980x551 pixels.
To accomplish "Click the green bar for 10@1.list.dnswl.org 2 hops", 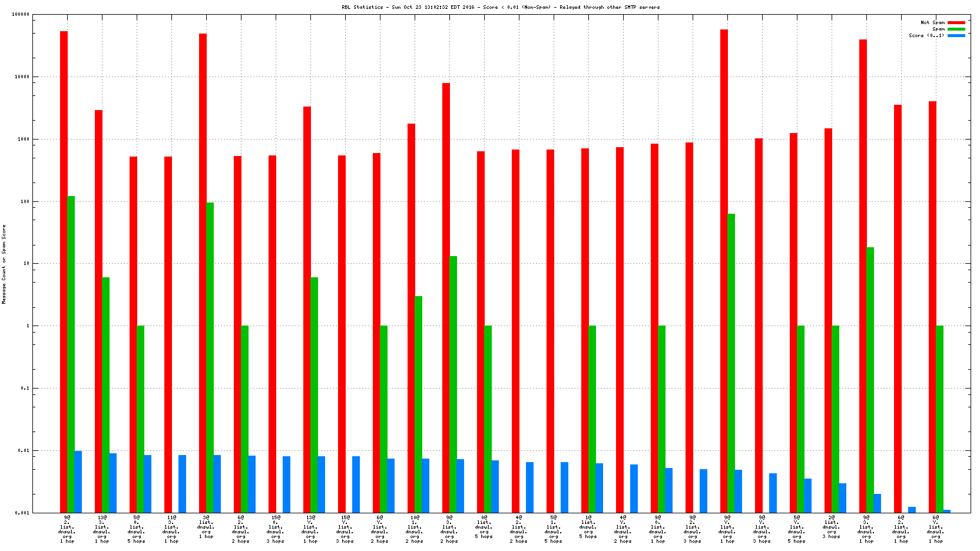I will [418, 404].
